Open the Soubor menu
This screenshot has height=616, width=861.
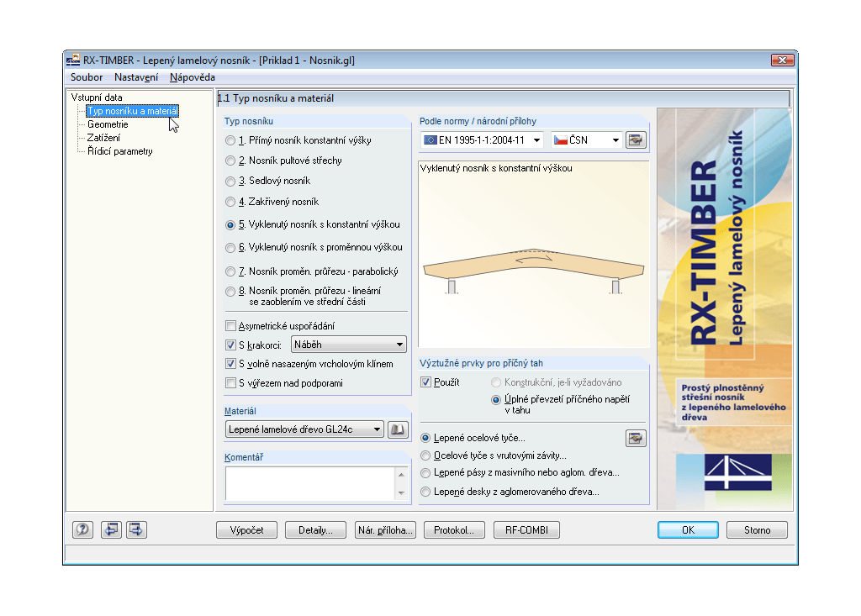click(86, 76)
